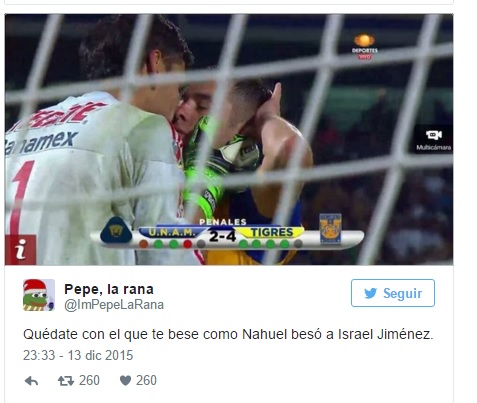Click the Pumas UNAM crest
Image resolution: width=477 pixels, height=403 pixels.
pyautogui.click(x=116, y=230)
